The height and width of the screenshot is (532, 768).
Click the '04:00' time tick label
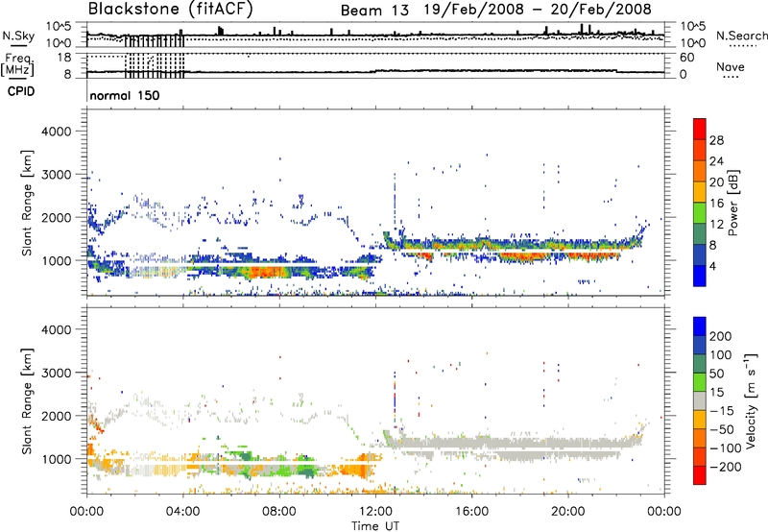182,512
